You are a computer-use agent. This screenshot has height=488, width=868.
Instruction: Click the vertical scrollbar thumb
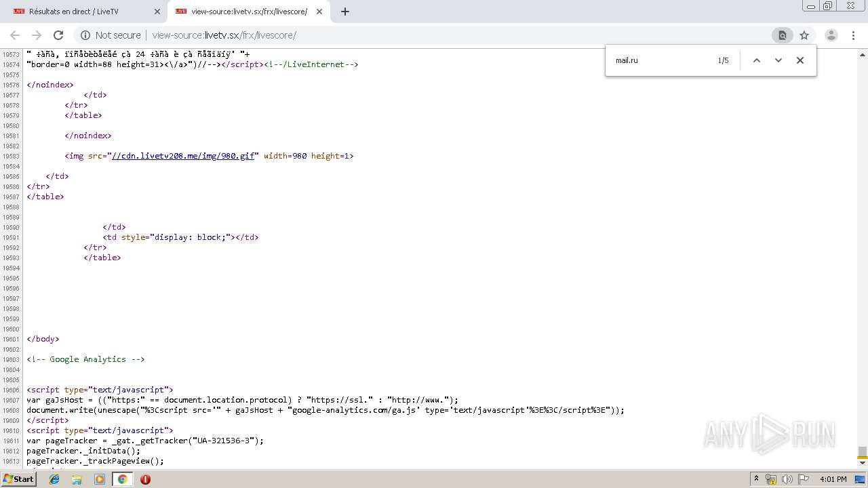click(x=863, y=452)
